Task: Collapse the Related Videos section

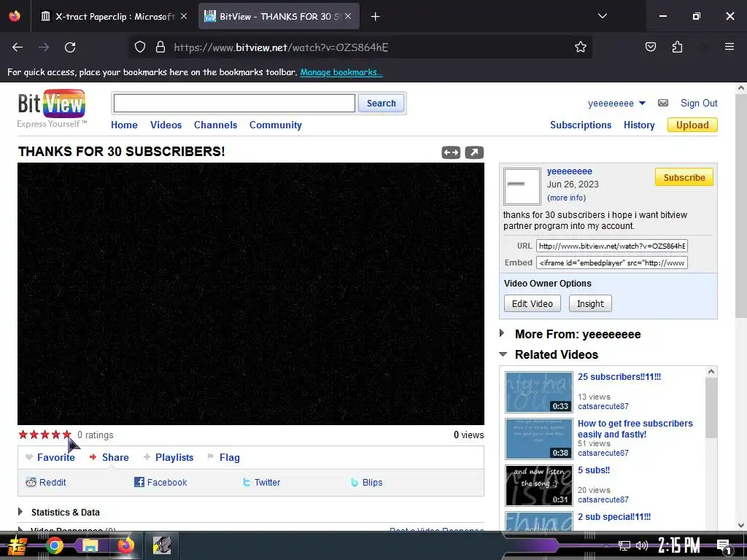Action: [503, 354]
